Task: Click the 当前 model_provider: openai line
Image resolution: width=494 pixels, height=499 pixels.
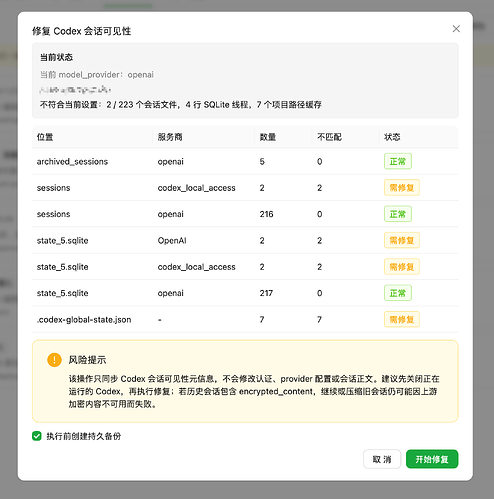Action: [97, 75]
